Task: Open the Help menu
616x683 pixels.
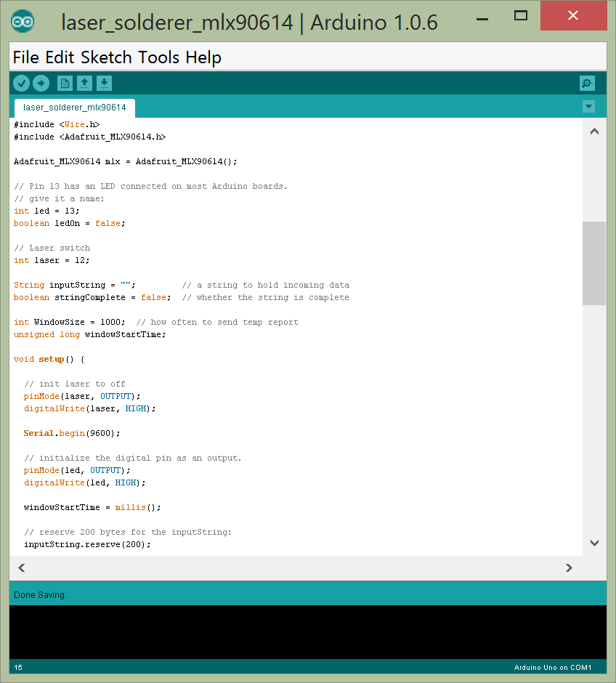Action: tap(203, 57)
